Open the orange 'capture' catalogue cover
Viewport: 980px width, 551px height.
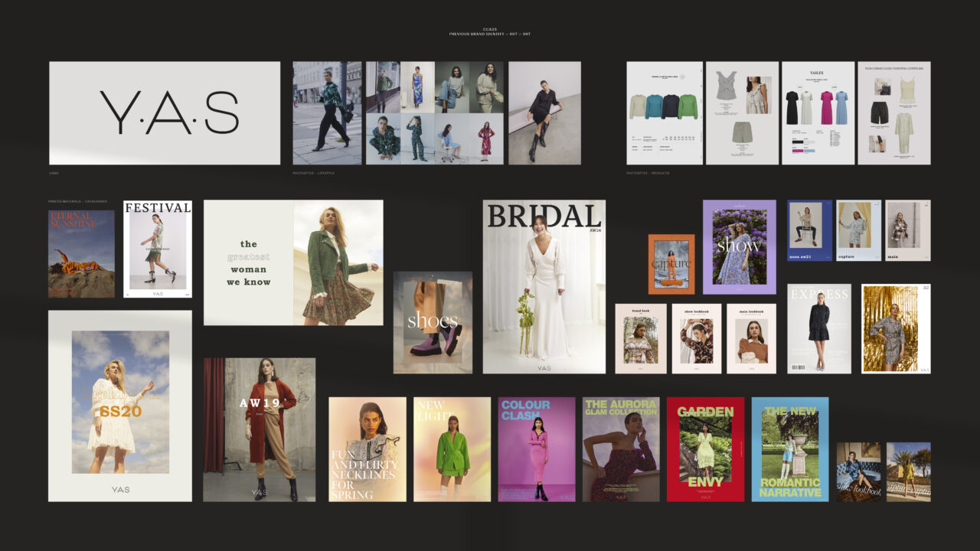[x=671, y=264]
